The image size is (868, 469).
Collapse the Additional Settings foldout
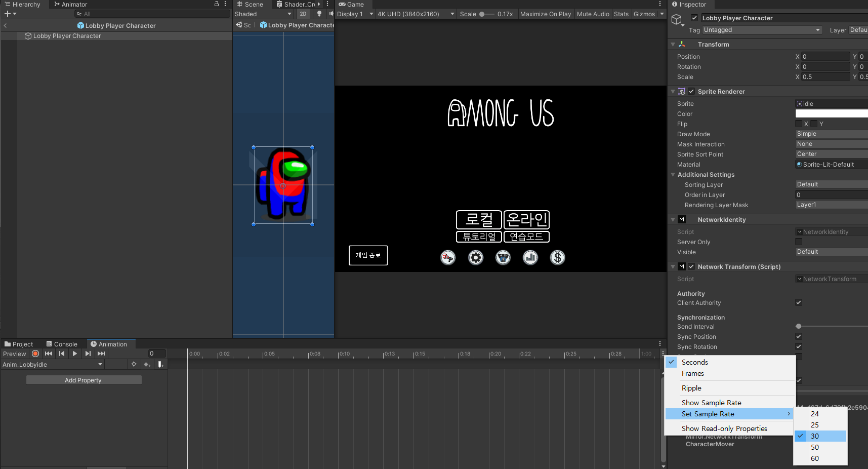[673, 175]
